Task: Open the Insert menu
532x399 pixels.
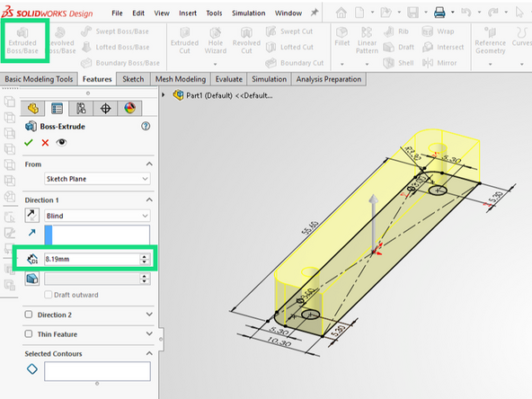Action: tap(188, 13)
